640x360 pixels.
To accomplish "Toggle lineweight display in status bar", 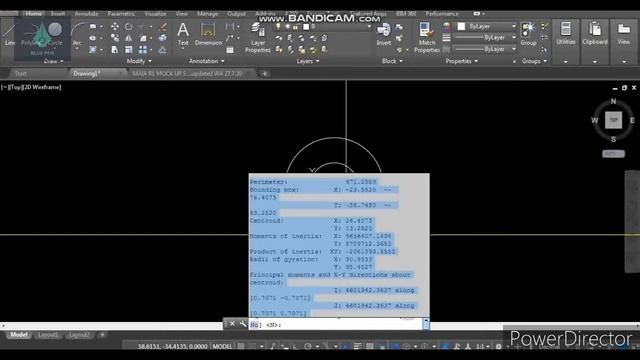I will 357,346.
